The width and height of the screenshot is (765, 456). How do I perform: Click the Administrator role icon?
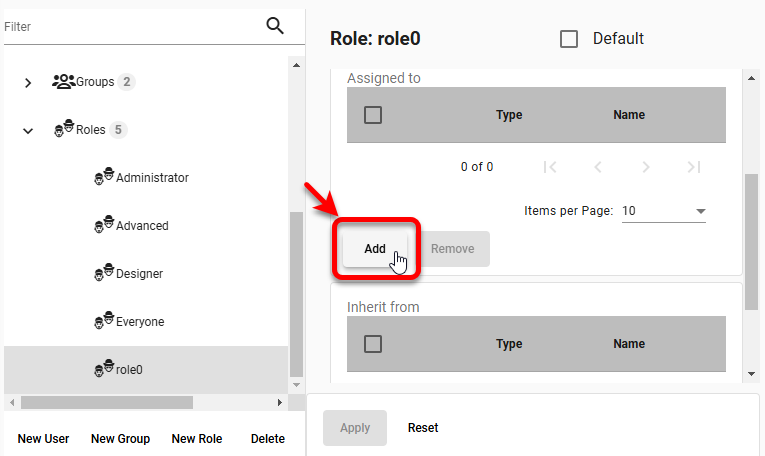coord(104,177)
